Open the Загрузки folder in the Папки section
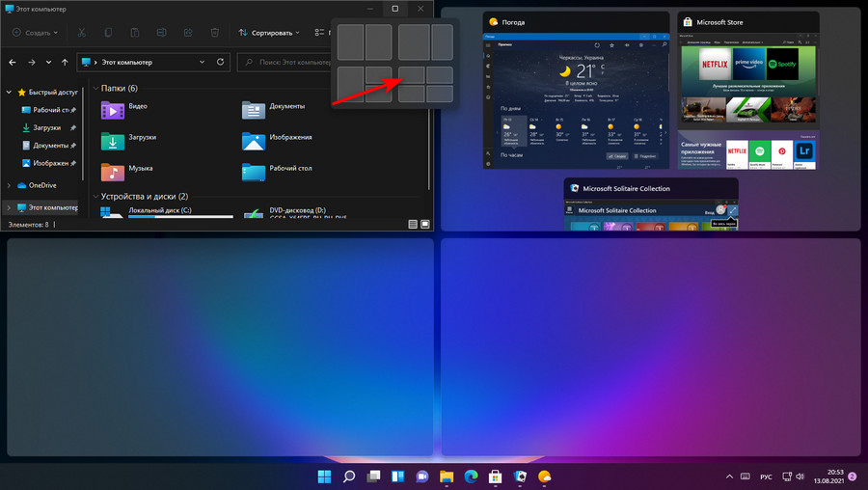Image resolution: width=868 pixels, height=490 pixels. (x=128, y=141)
